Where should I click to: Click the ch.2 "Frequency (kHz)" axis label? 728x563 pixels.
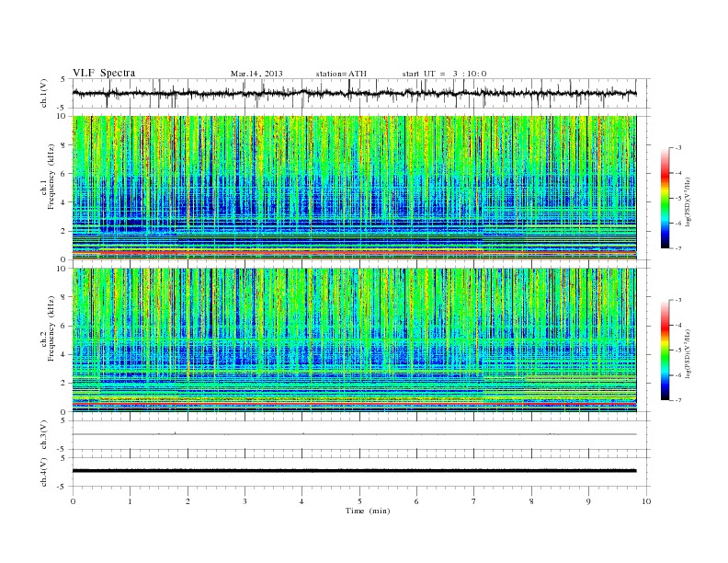point(51,328)
